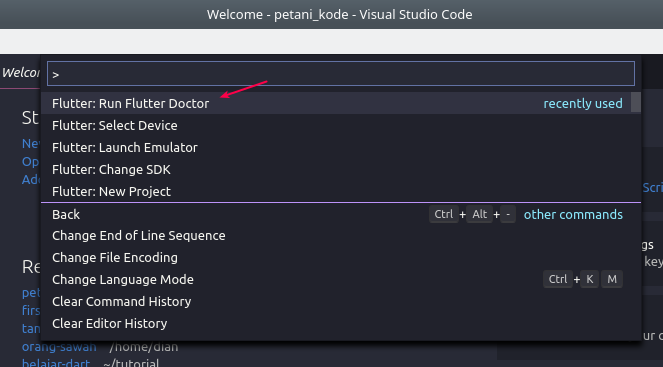Run the Flutter: Run Flutter Doctor command
Viewport: 663px width, 367px height.
[341, 103]
